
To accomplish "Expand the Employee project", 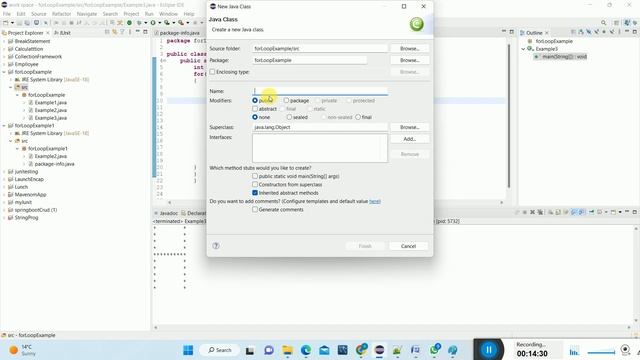I will point(4,64).
